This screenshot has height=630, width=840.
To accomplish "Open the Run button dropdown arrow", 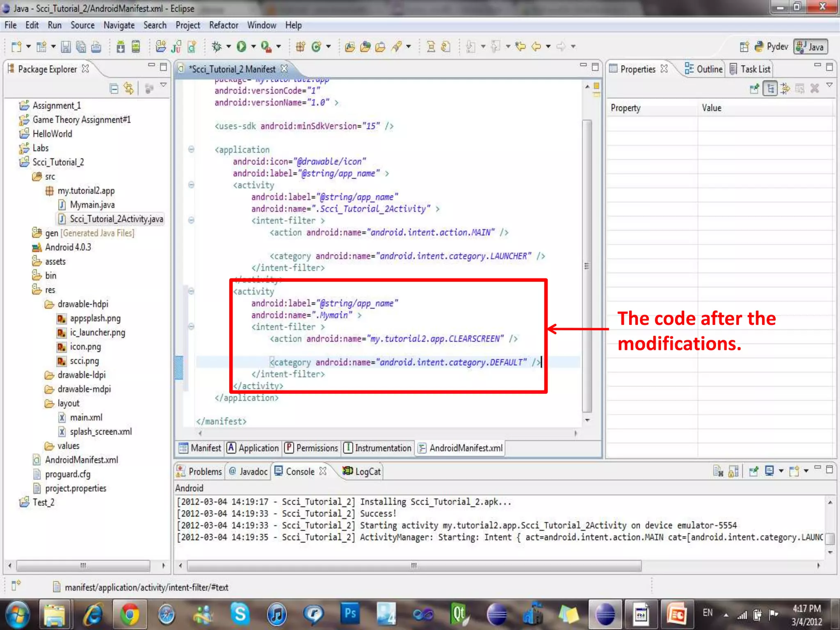I will 253,47.
